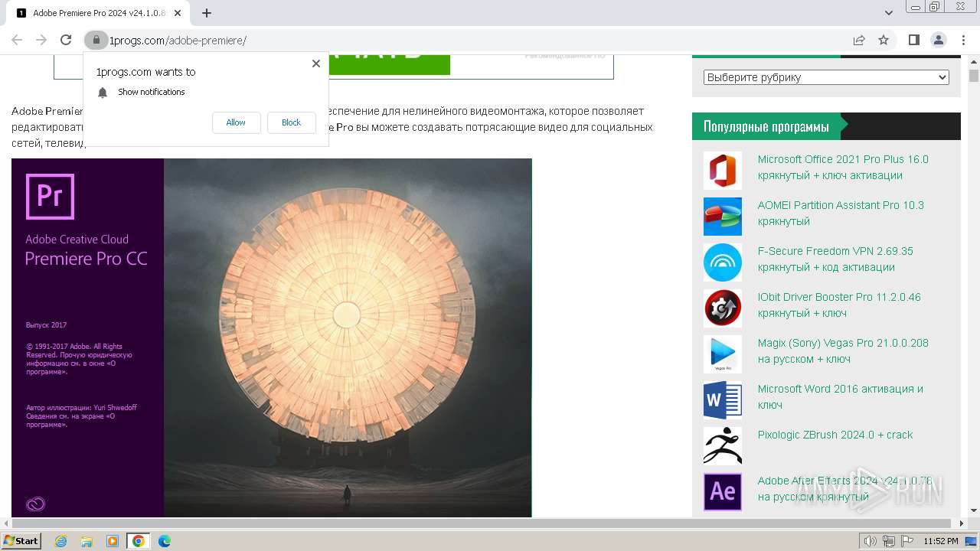Viewport: 980px width, 551px height.
Task: Open AOMEI Partition Assistant Pro link
Action: pyautogui.click(x=841, y=214)
